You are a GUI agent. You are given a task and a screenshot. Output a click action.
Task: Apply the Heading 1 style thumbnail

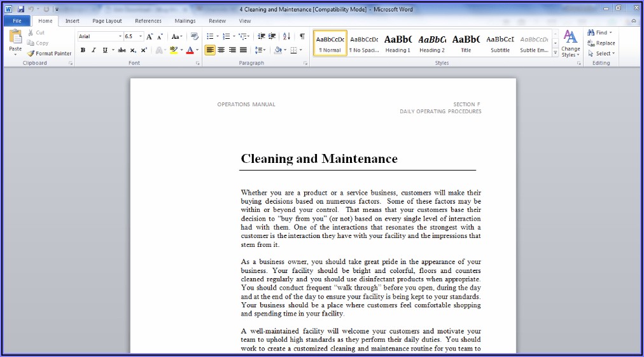[x=398, y=43]
